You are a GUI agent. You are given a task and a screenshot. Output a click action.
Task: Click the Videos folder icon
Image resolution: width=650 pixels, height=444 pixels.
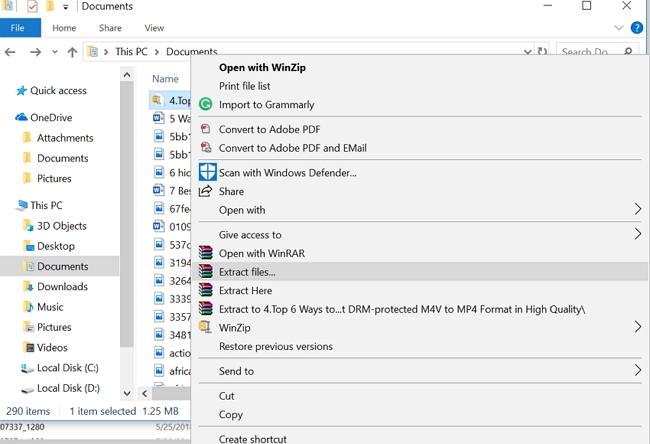click(29, 347)
